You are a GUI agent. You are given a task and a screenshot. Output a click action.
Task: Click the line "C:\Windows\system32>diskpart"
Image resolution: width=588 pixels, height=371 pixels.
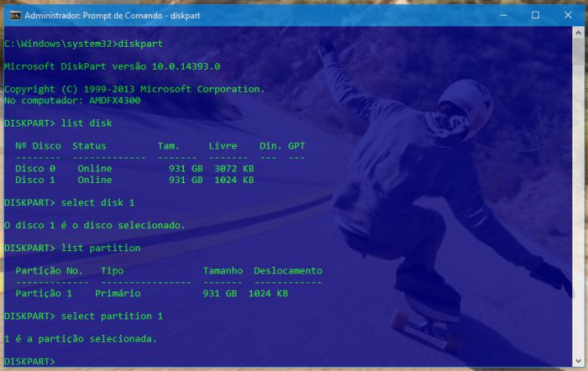pyautogui.click(x=84, y=44)
